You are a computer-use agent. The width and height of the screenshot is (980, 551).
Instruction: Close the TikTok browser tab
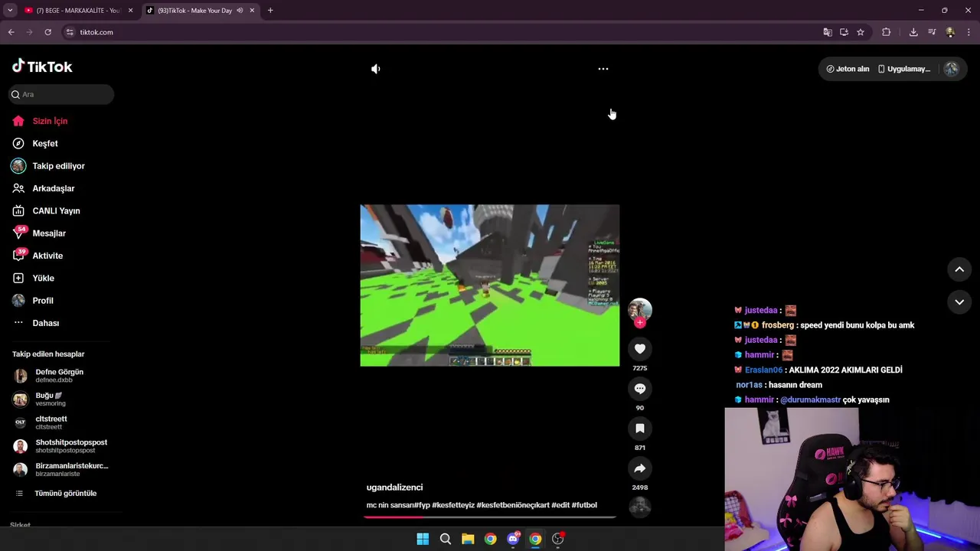252,11
